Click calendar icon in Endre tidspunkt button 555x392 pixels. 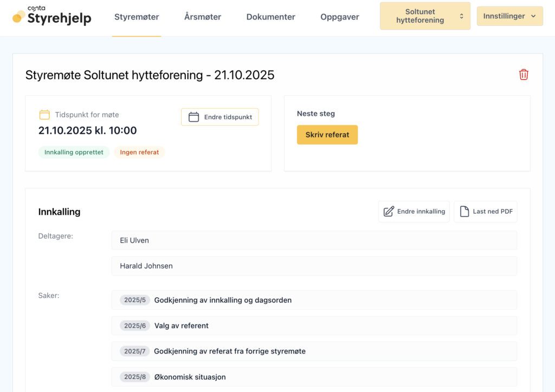pos(193,117)
